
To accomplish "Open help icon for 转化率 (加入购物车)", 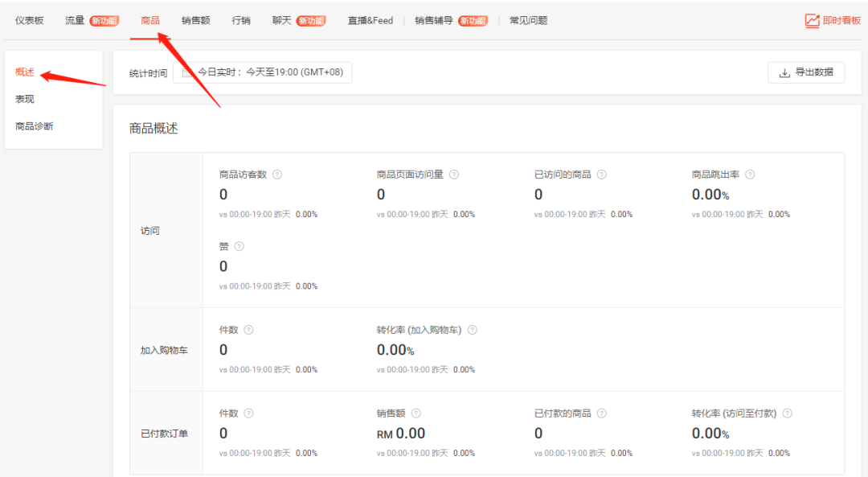I will click(472, 329).
